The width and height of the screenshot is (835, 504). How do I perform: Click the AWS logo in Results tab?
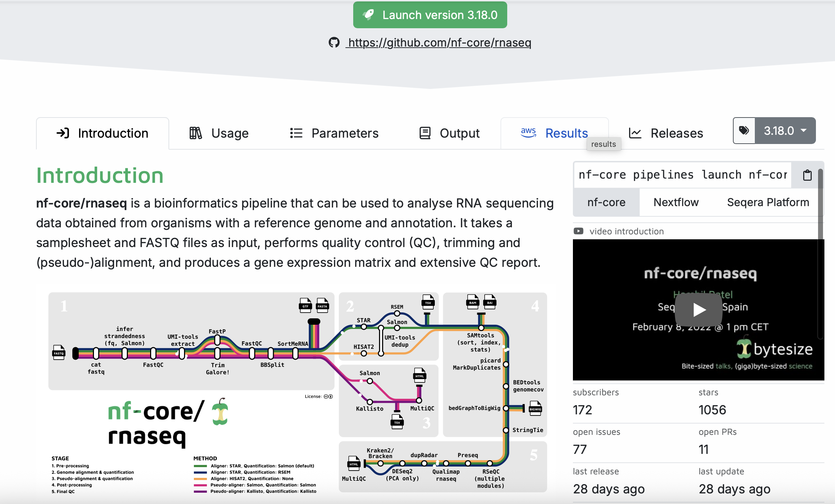[528, 133]
